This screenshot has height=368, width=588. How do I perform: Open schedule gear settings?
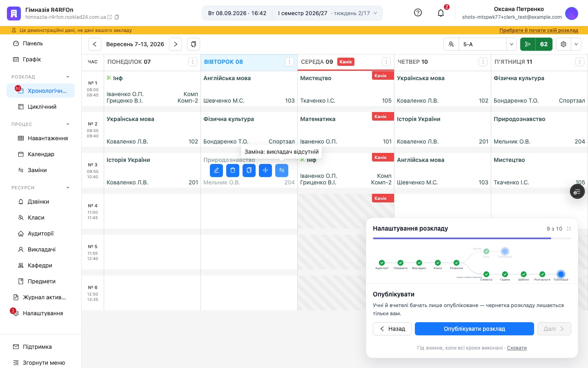coord(563,44)
